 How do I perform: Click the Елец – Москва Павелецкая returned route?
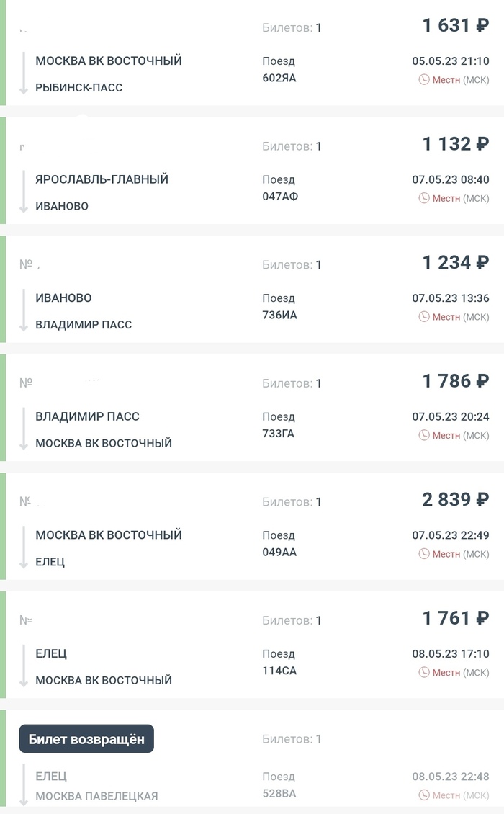point(96,786)
